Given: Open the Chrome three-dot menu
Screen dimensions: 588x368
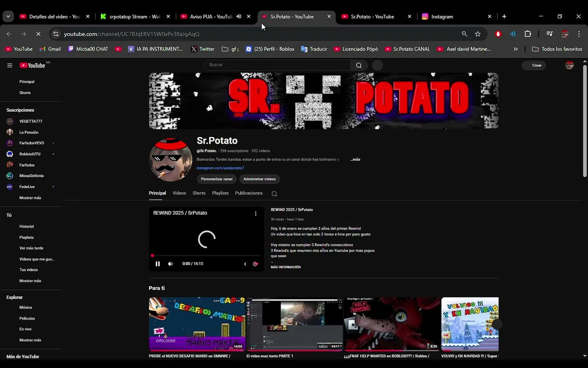Looking at the screenshot, I should 579,34.
